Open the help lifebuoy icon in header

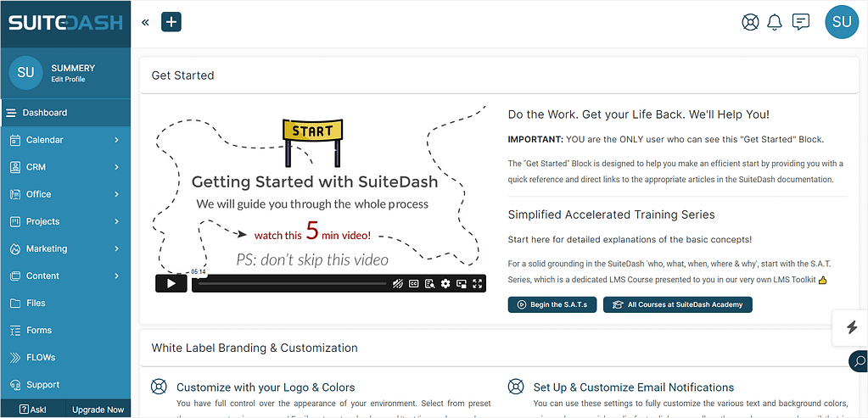pyautogui.click(x=750, y=22)
